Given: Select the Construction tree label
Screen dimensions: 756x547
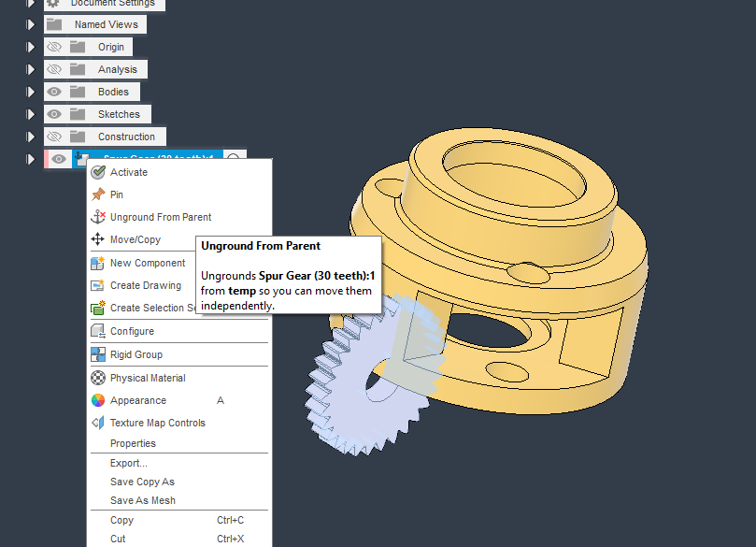Looking at the screenshot, I should click(x=126, y=137).
